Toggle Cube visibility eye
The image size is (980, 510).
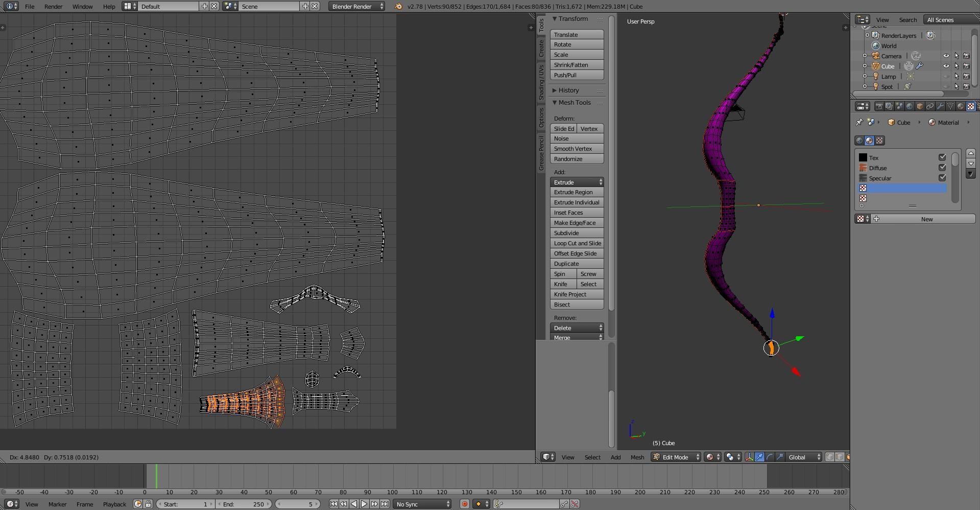(x=946, y=66)
